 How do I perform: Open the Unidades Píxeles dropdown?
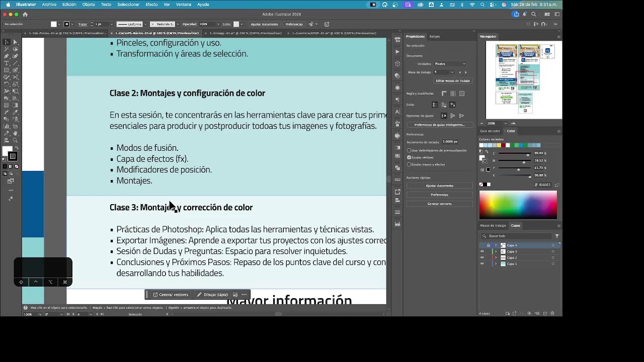pos(450,64)
